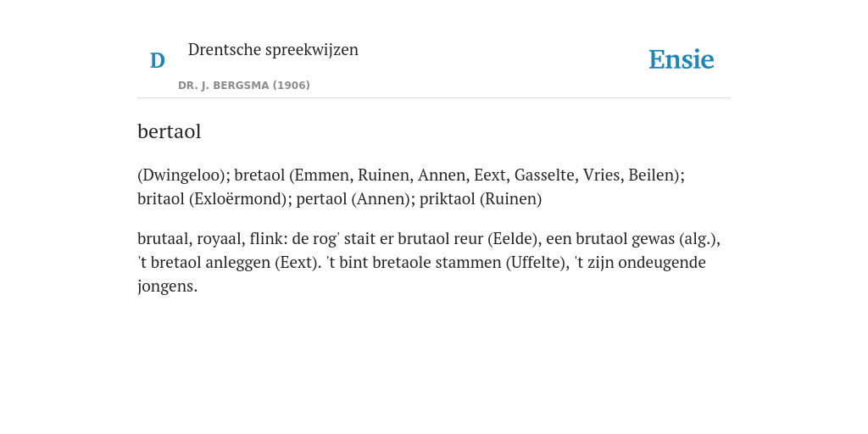Click the author DR. J. BERGSMA (1906)

point(244,86)
